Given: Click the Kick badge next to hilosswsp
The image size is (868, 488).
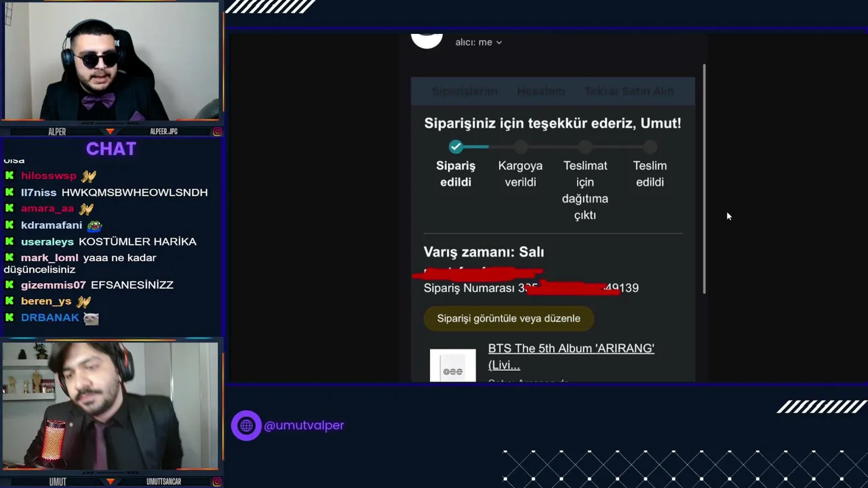Looking at the screenshot, I should click(x=9, y=176).
